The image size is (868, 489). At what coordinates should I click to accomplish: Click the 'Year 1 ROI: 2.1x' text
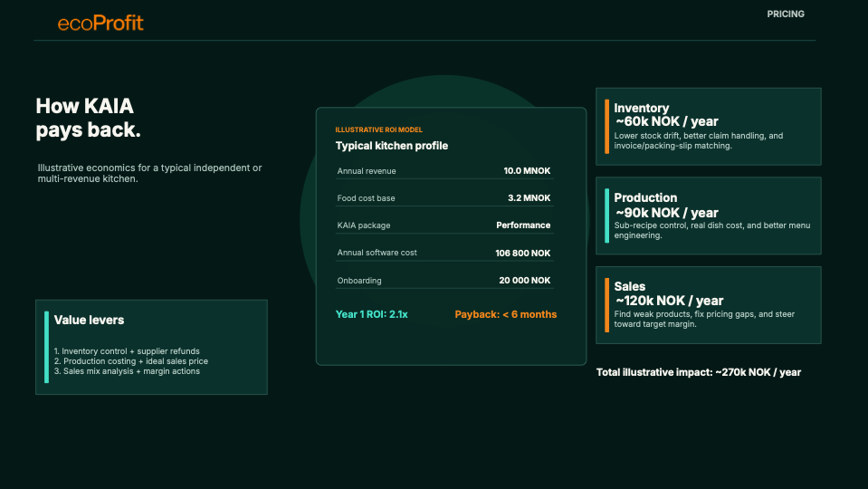pyautogui.click(x=371, y=314)
